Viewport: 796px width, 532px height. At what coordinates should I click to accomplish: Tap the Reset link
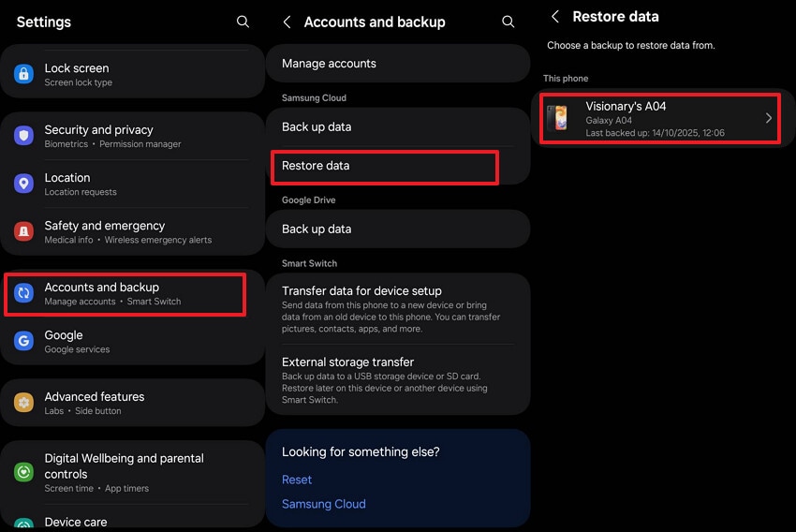click(297, 480)
